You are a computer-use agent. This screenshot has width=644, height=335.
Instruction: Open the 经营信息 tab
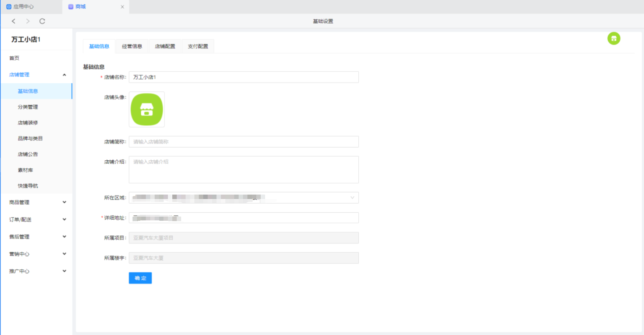(132, 46)
